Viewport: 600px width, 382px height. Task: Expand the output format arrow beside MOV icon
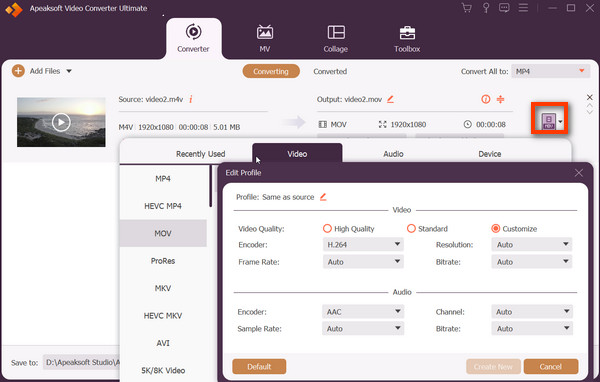pyautogui.click(x=561, y=122)
